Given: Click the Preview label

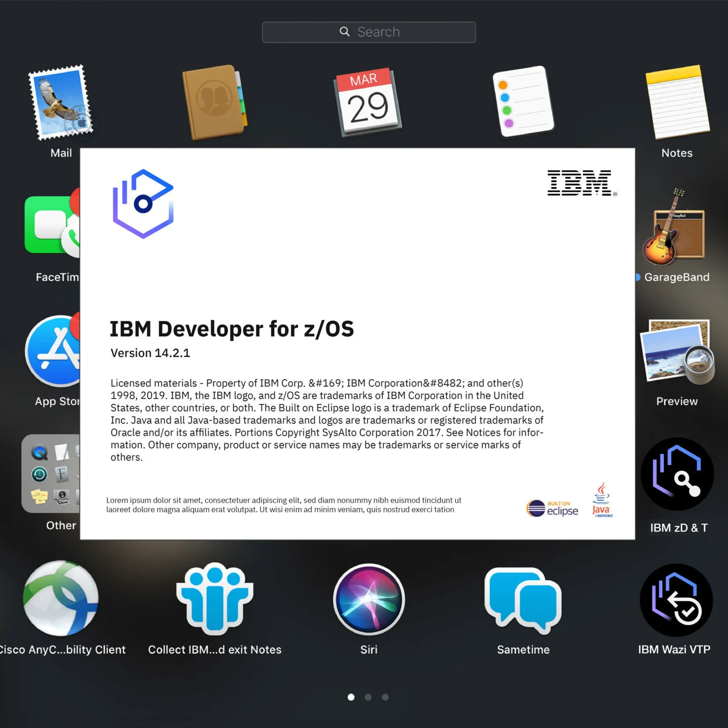Looking at the screenshot, I should (677, 401).
